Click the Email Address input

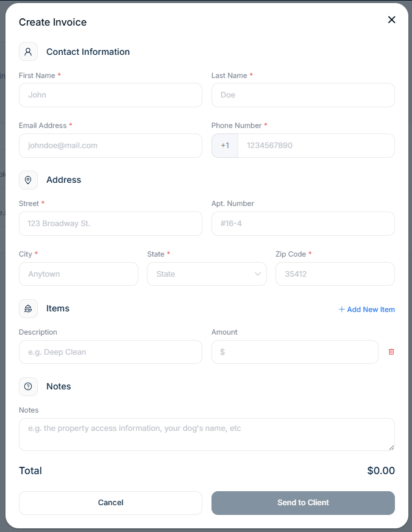[110, 146]
